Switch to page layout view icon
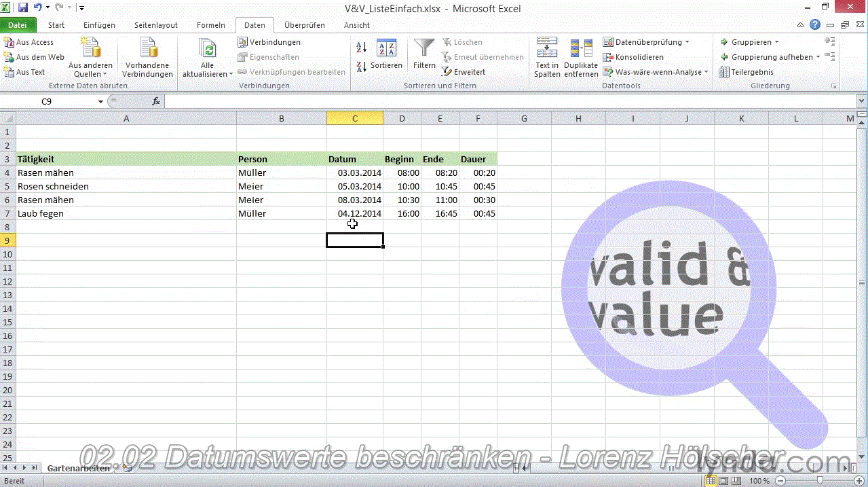Screen dimensions: 868x487 pos(723,481)
